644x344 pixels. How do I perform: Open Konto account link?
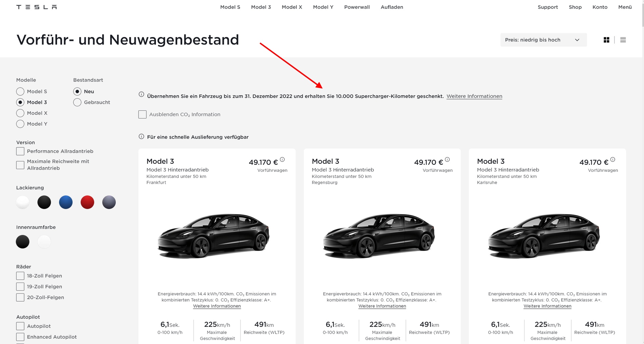(x=600, y=7)
